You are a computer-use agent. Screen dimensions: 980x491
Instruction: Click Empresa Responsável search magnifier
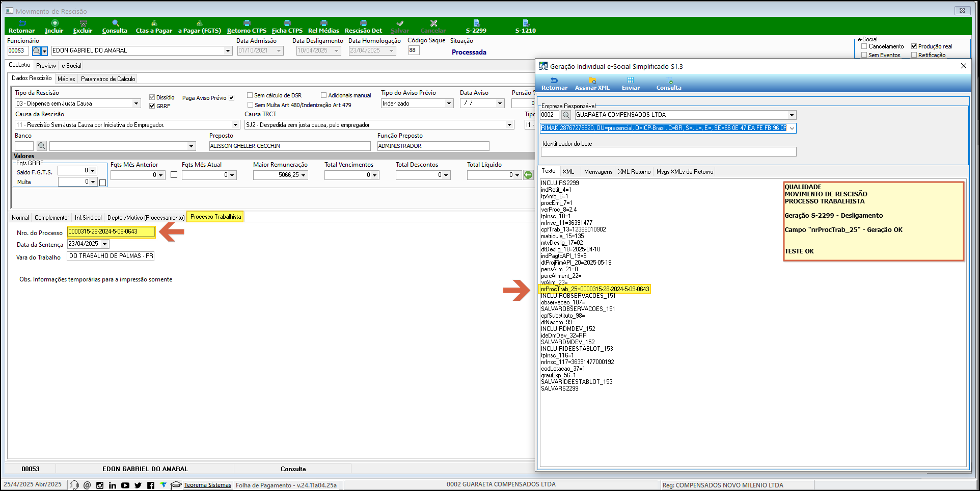pos(566,115)
